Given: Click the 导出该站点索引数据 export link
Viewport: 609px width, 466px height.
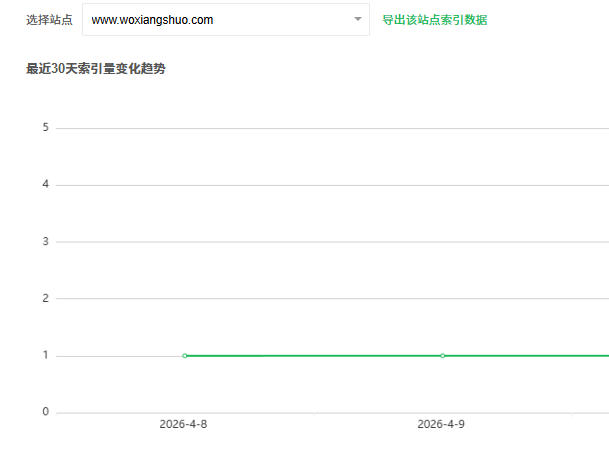Looking at the screenshot, I should point(435,20).
